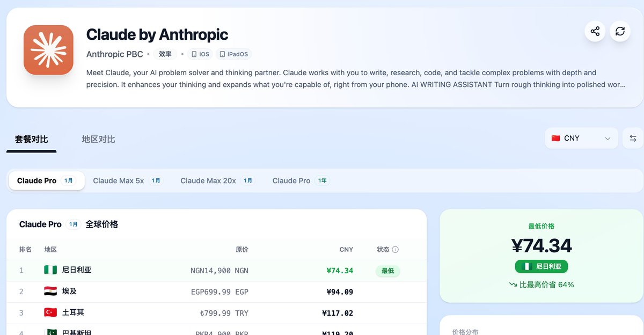The height and width of the screenshot is (335, 644).
Task: Click the refresh icon button
Action: click(620, 31)
